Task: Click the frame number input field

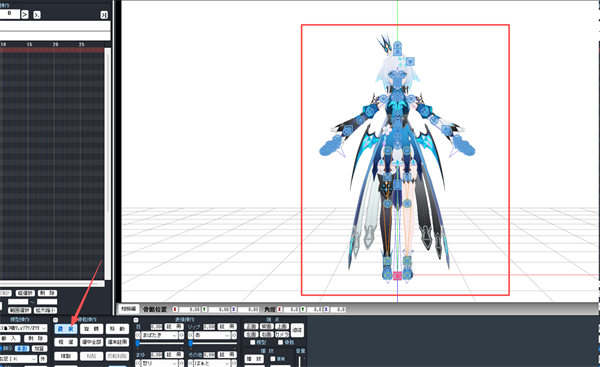Action: point(9,14)
